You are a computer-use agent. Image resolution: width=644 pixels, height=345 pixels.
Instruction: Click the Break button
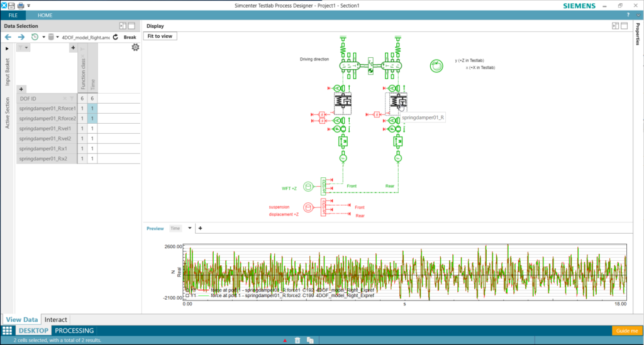[x=130, y=37]
